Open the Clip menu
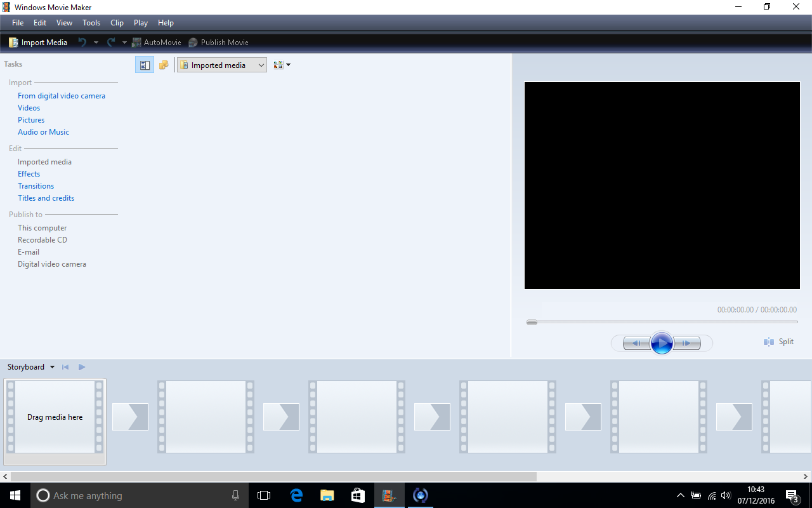812x508 pixels. (117, 23)
